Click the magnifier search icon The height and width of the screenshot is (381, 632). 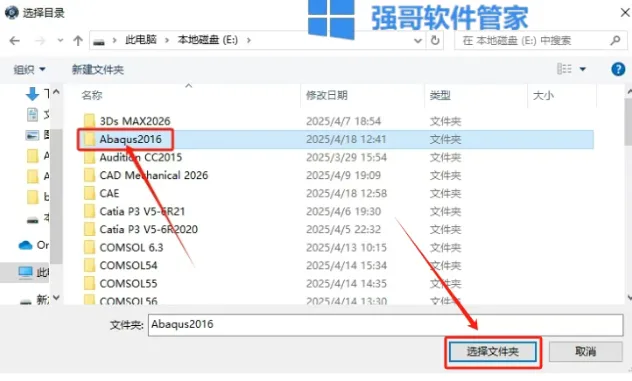pos(615,40)
